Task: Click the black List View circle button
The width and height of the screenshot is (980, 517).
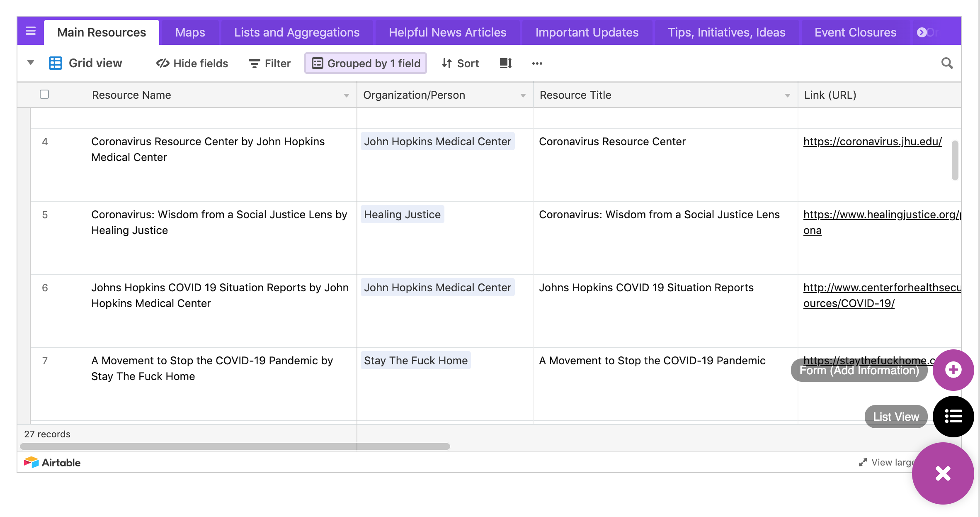Action: click(953, 416)
